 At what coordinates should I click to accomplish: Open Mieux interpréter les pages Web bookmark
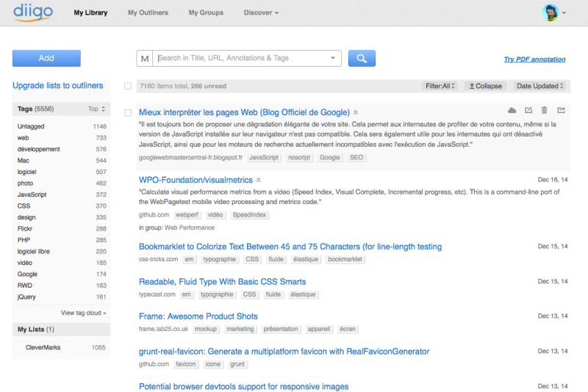(244, 112)
